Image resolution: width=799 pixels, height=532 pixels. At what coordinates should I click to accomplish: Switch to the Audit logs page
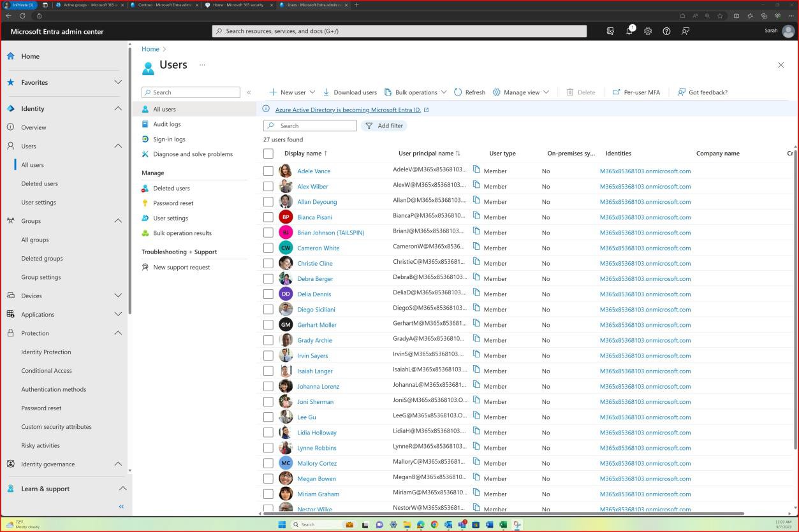pyautogui.click(x=167, y=124)
